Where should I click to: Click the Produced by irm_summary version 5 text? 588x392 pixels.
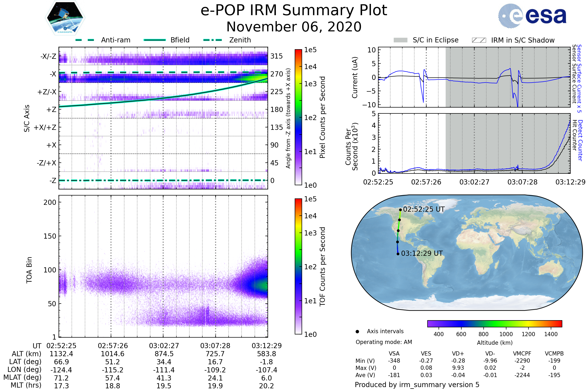coord(417,385)
